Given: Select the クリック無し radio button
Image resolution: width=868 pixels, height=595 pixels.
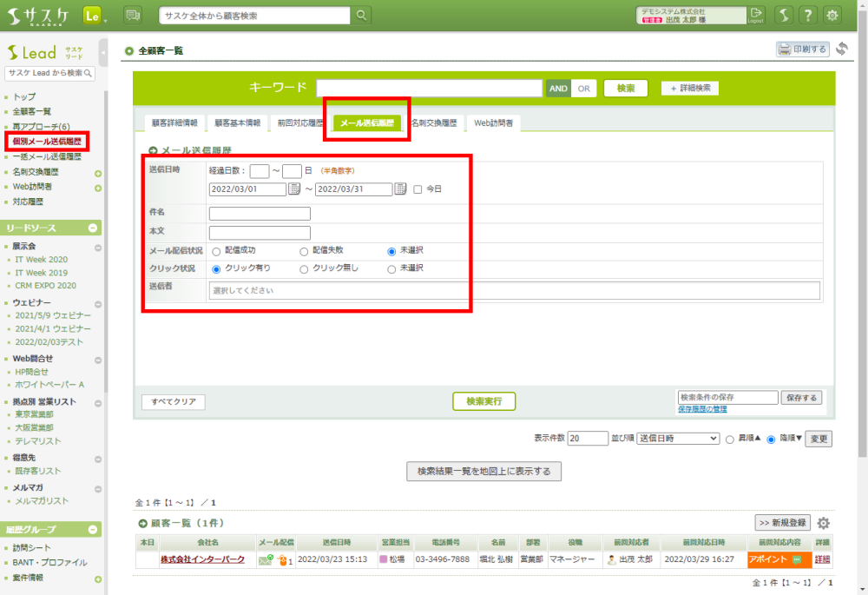Looking at the screenshot, I should pyautogui.click(x=304, y=269).
